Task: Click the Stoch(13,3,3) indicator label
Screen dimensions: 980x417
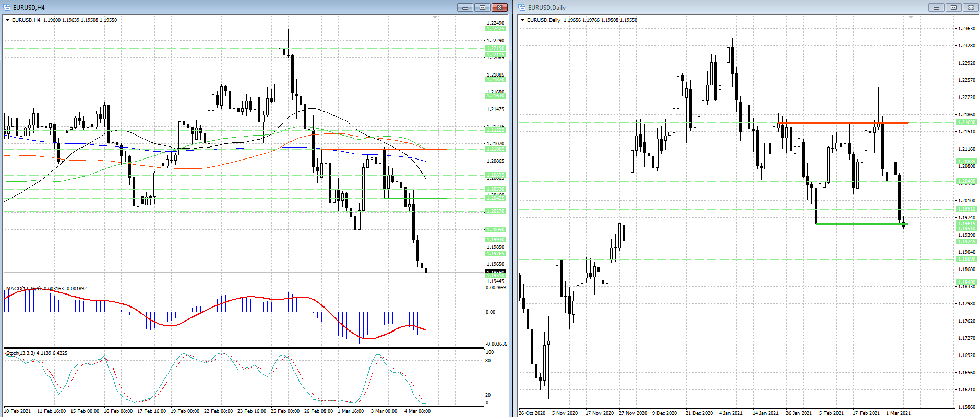Action: pos(20,353)
